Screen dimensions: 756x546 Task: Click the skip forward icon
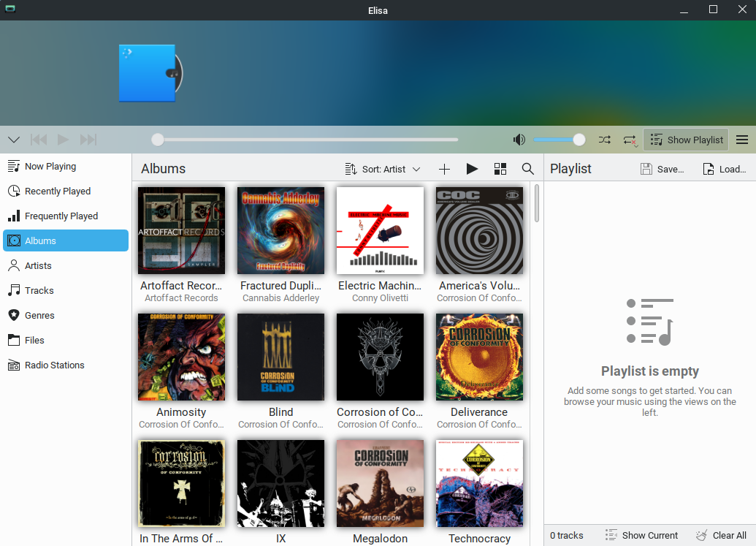pyautogui.click(x=88, y=140)
